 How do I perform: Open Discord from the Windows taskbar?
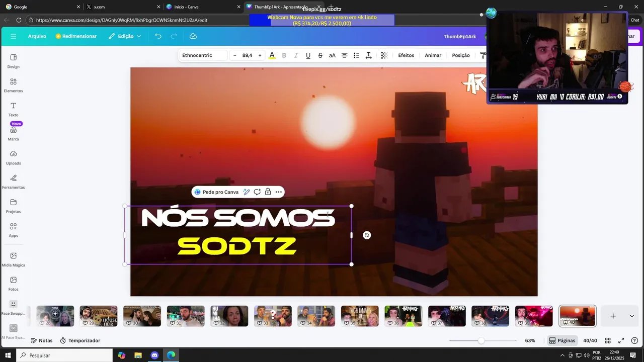click(154, 355)
